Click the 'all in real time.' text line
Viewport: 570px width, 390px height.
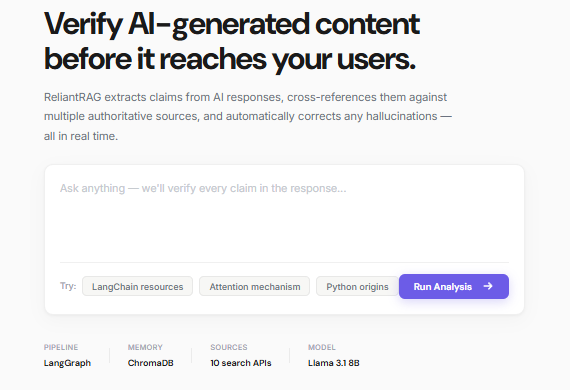[x=81, y=136]
